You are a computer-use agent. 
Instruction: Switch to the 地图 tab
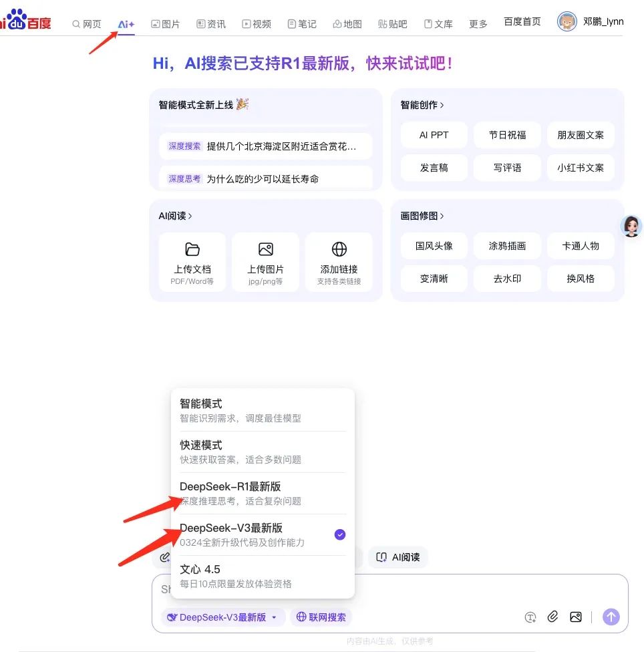tap(347, 24)
